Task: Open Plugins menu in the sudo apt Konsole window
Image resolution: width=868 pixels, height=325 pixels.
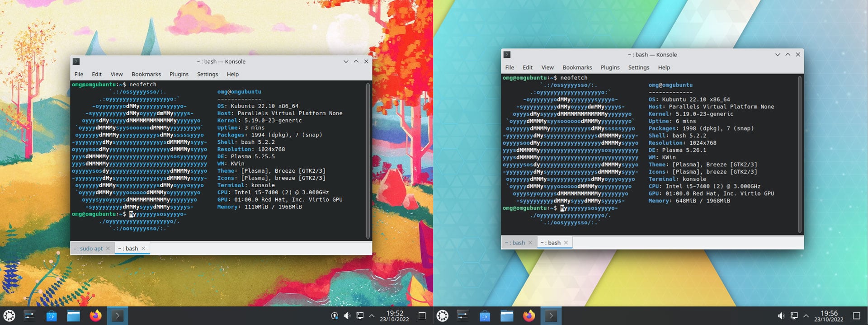Action: [179, 74]
